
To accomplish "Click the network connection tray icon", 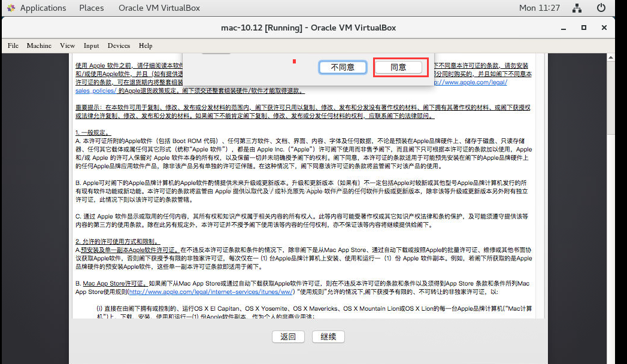I will 577,8.
